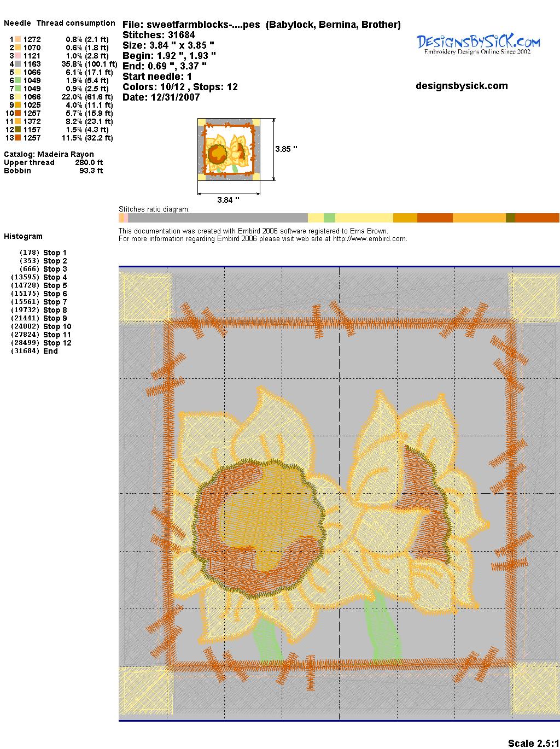Select needle 1 color swatch 1272
Image resolution: width=560 pixels, height=749 pixels.
click(x=18, y=39)
